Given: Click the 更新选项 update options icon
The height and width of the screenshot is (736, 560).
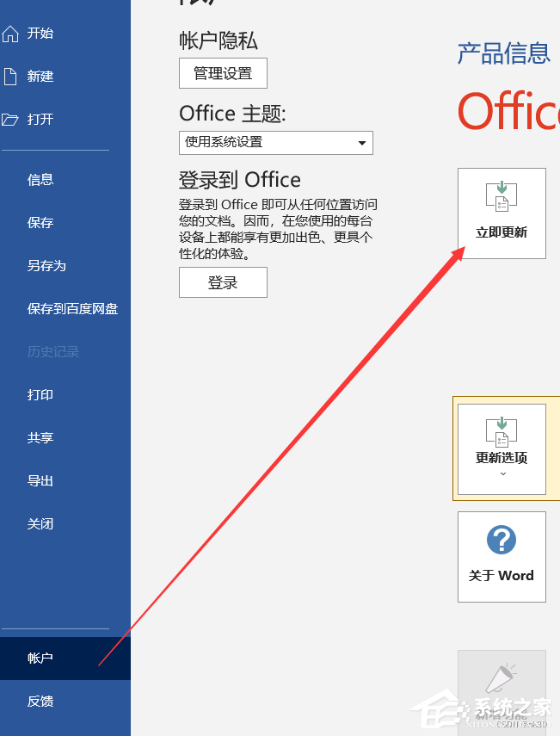Looking at the screenshot, I should pos(502,431).
